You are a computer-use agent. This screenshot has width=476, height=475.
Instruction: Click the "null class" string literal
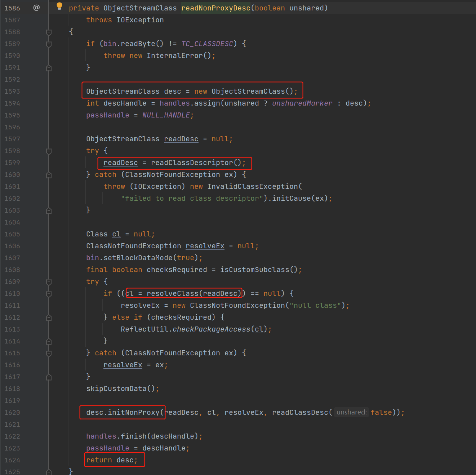315,305
